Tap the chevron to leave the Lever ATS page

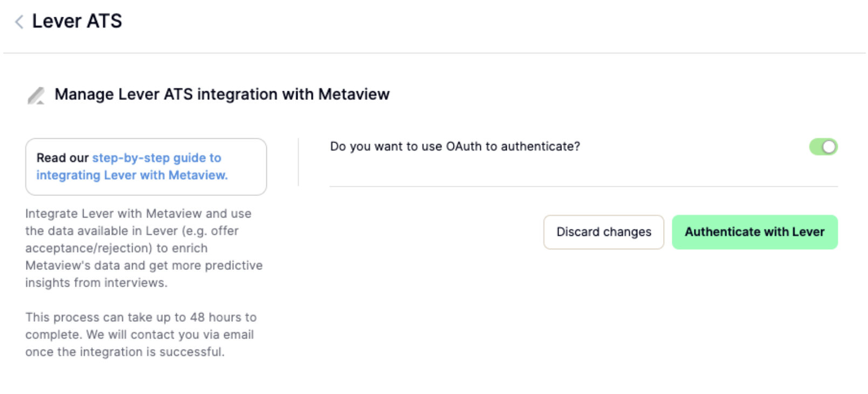tap(18, 21)
